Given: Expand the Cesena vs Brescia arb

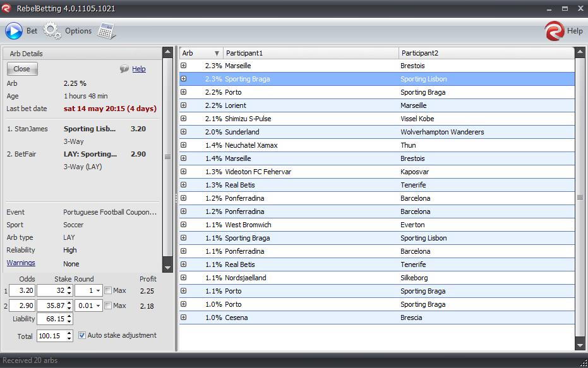Looking at the screenshot, I should (183, 318).
